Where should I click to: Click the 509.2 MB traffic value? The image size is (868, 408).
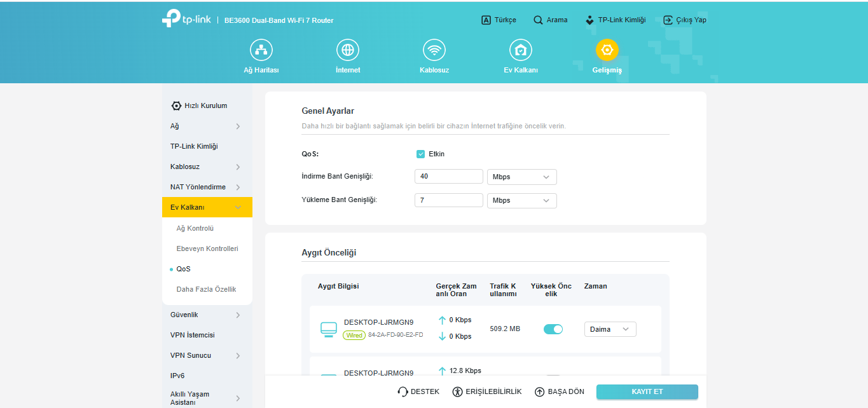point(505,329)
